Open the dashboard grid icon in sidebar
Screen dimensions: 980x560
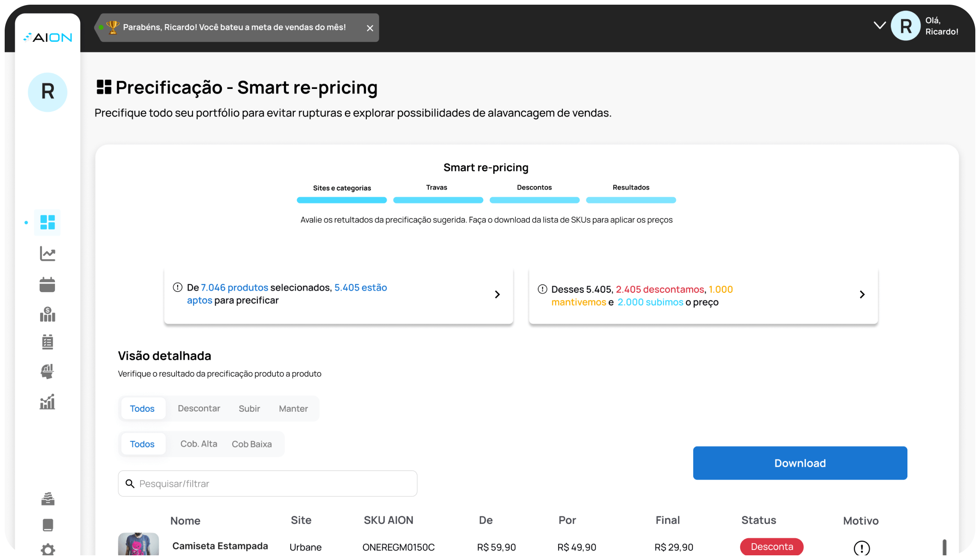[x=48, y=222]
